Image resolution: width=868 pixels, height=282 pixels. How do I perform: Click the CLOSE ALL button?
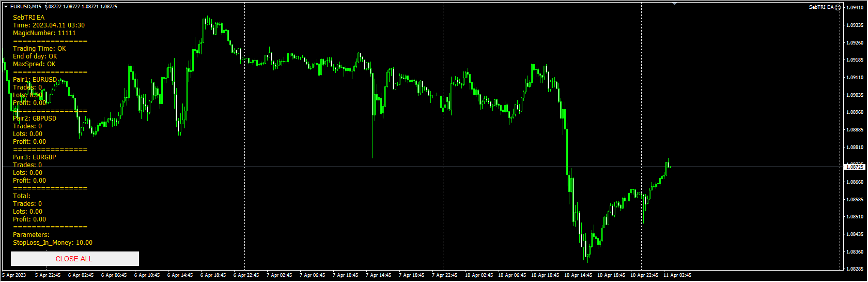75,259
